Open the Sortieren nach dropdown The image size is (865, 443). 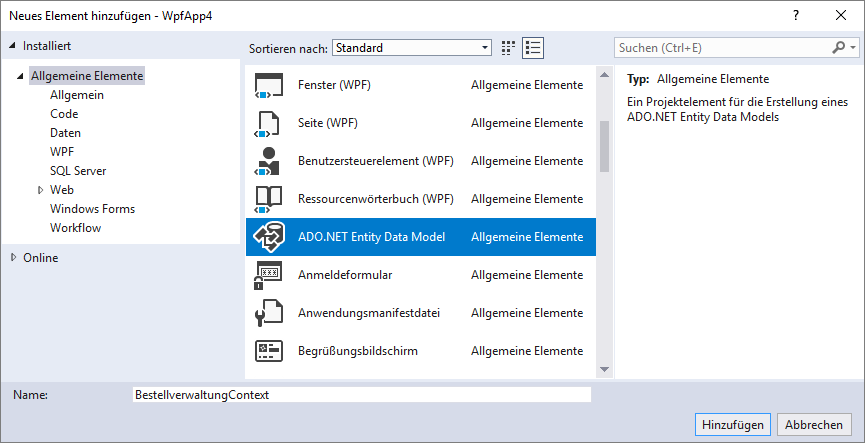tap(412, 47)
